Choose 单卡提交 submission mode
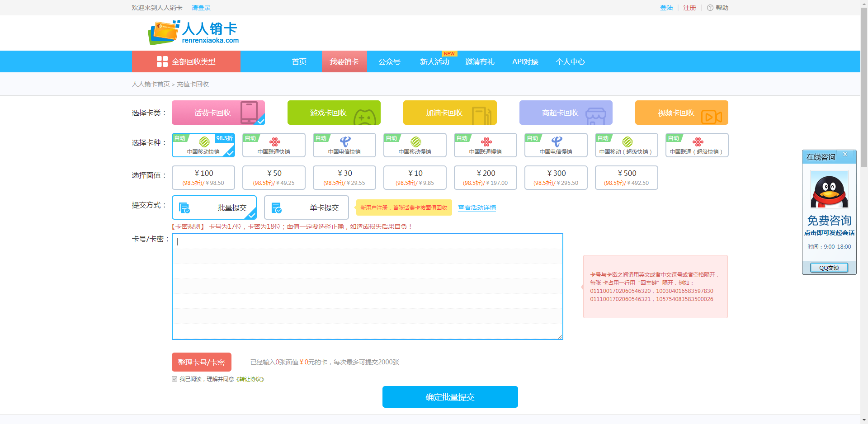This screenshot has height=424, width=868. [x=307, y=207]
